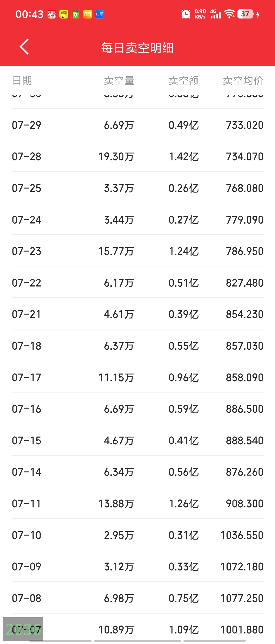
Task: Tap the 卖空量 column header
Action: pyautogui.click(x=119, y=81)
